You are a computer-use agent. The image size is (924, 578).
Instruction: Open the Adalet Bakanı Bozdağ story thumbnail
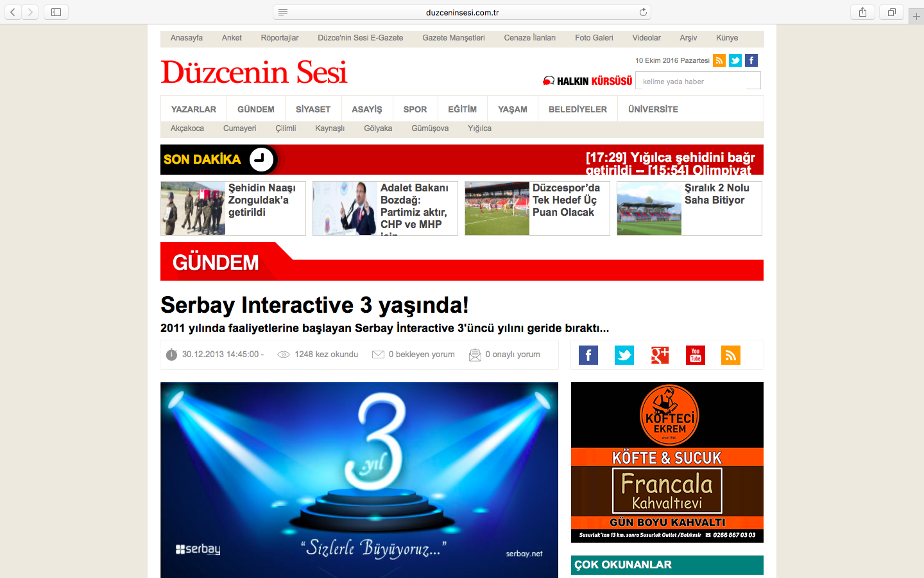click(x=345, y=208)
